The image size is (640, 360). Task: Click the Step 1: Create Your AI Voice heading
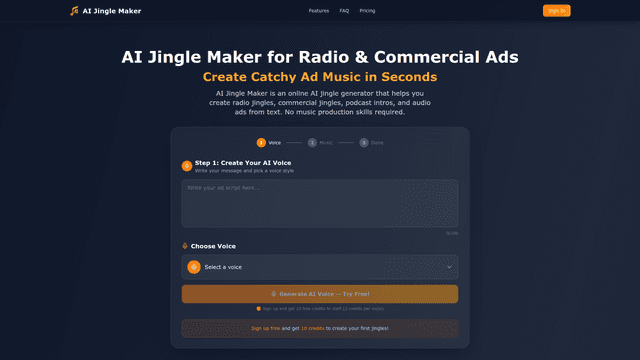pos(243,163)
